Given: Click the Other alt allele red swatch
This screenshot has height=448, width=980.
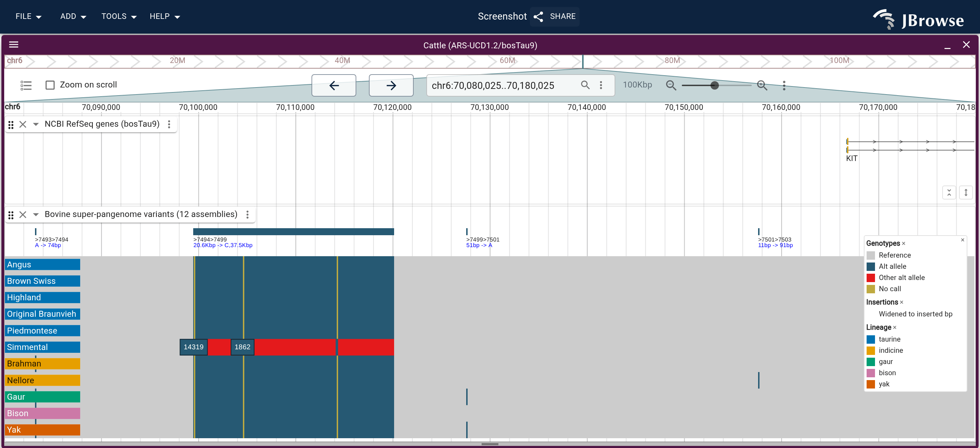Looking at the screenshot, I should [870, 278].
